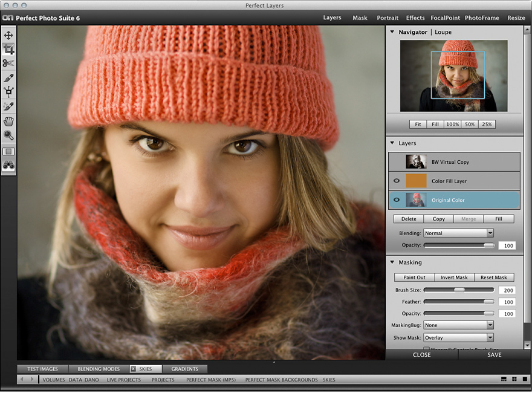
Task: Click the view mode rectangle icon
Action: click(x=8, y=151)
